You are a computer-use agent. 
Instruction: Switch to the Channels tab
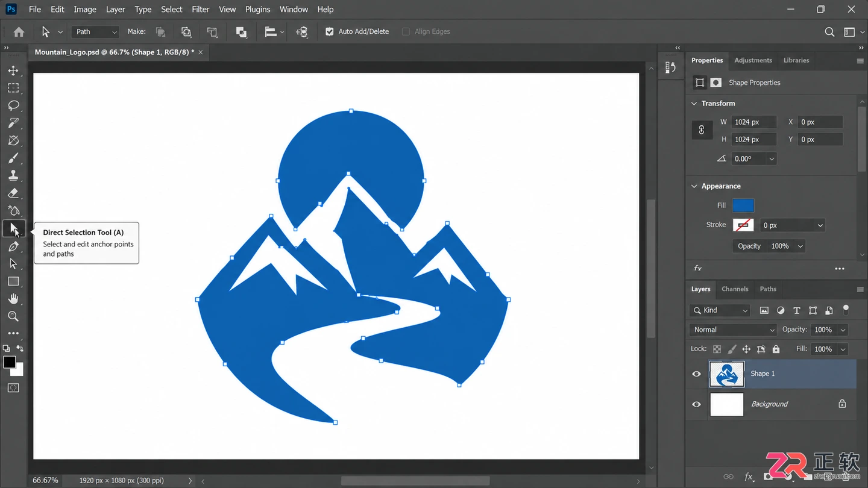(x=735, y=289)
